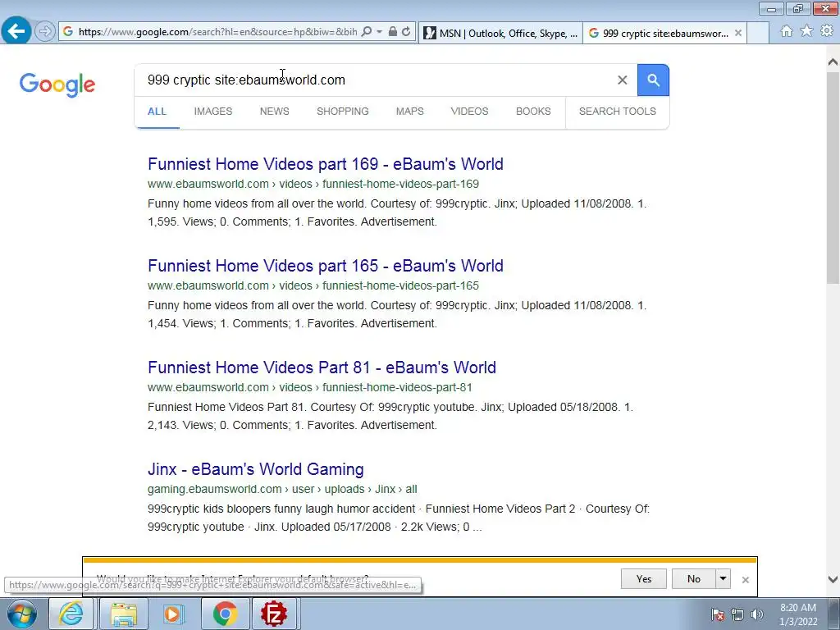This screenshot has width=840, height=630.
Task: Switch to the MAPS results tab
Action: 410,112
